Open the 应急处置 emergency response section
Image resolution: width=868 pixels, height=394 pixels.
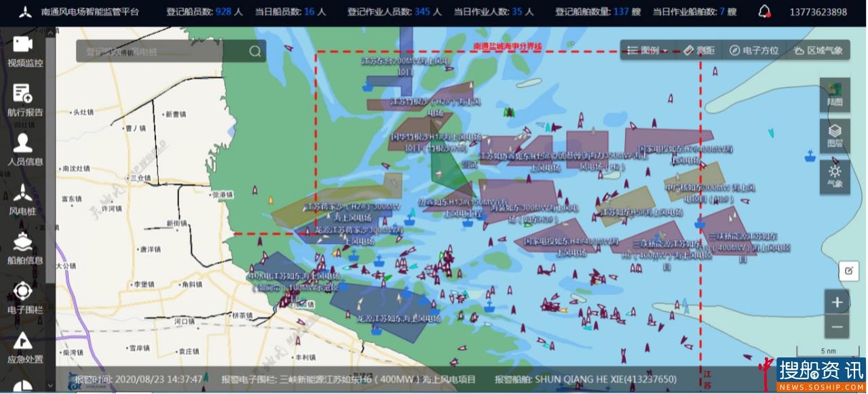(x=24, y=347)
